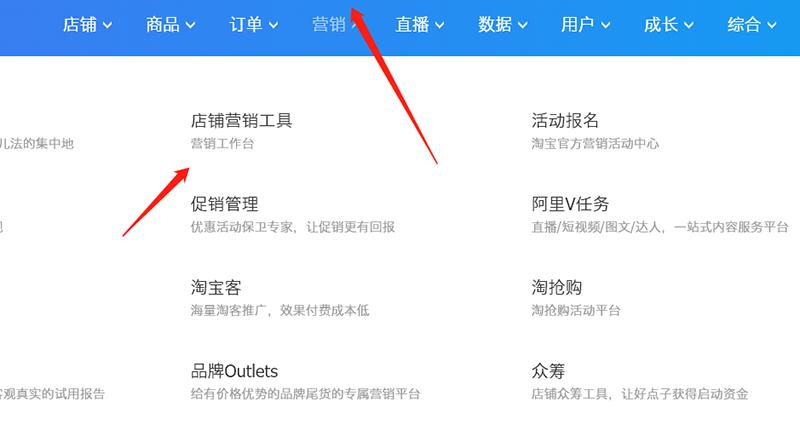Open the 数据 navigation item

tap(495, 24)
